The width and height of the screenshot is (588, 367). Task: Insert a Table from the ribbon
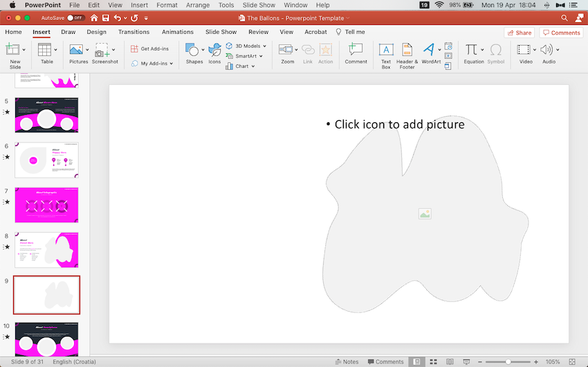pos(46,50)
